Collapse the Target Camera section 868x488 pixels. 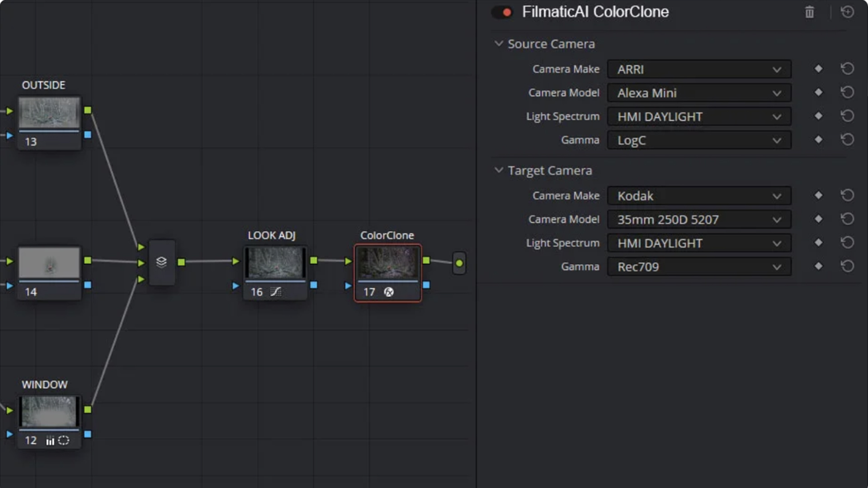pyautogui.click(x=499, y=170)
